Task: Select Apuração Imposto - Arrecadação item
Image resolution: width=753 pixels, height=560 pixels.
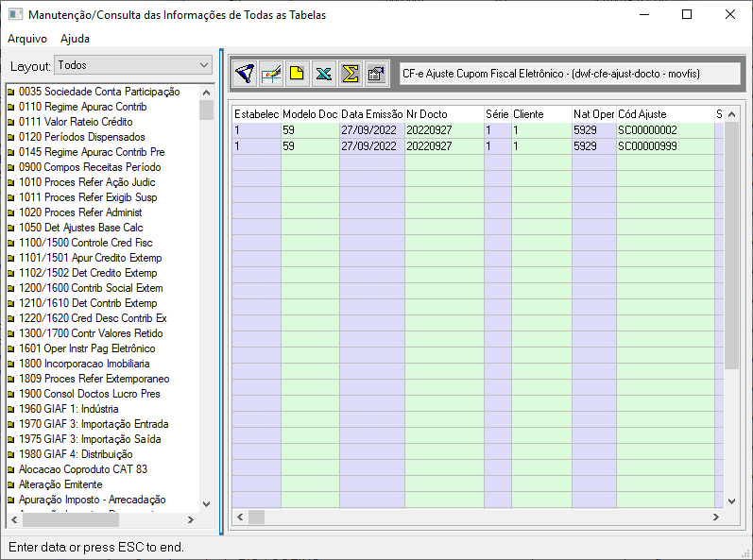Action: click(93, 500)
